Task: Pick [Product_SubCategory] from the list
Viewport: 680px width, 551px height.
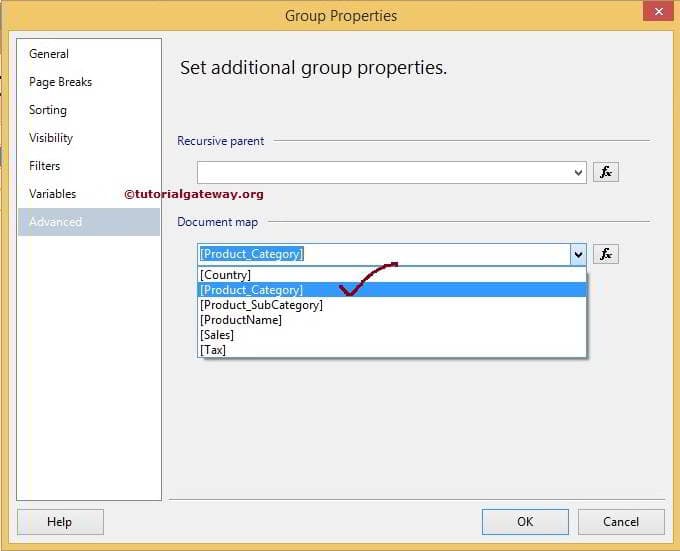Action: pos(392,305)
